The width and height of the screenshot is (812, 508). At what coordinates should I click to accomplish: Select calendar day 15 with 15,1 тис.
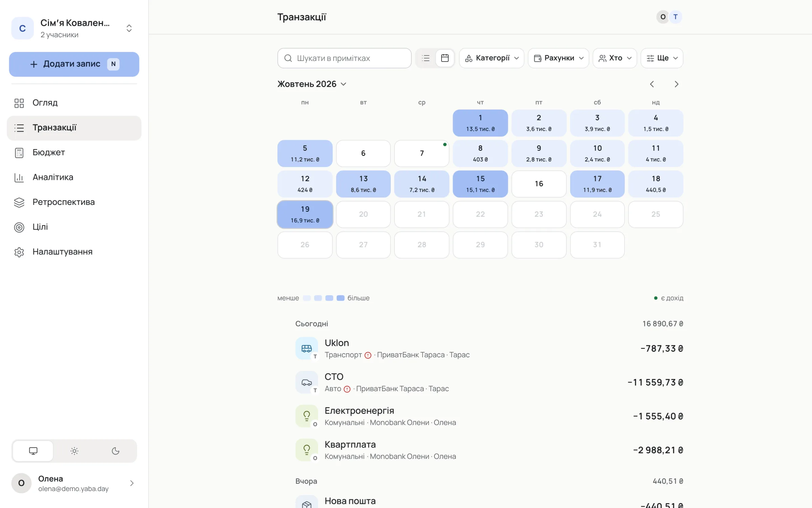click(x=480, y=184)
